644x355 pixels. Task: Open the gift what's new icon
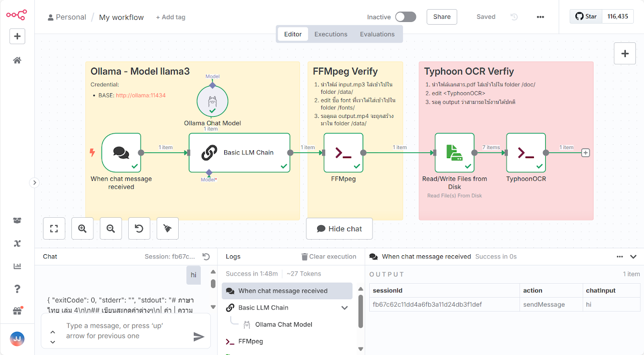[17, 311]
